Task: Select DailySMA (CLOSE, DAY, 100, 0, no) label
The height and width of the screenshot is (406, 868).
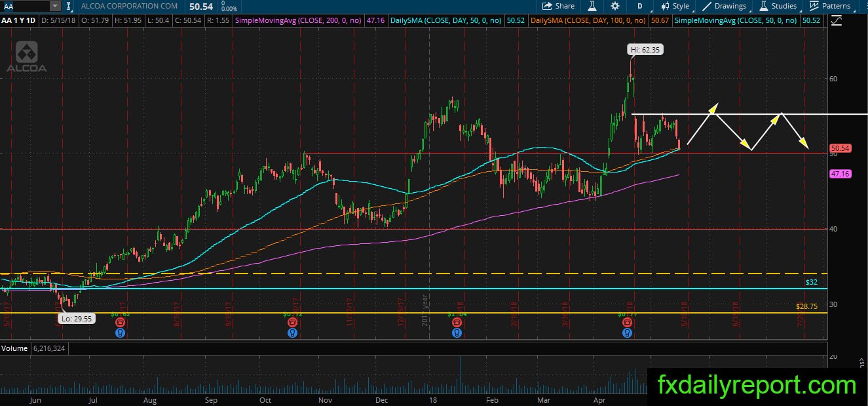Action: tap(588, 21)
